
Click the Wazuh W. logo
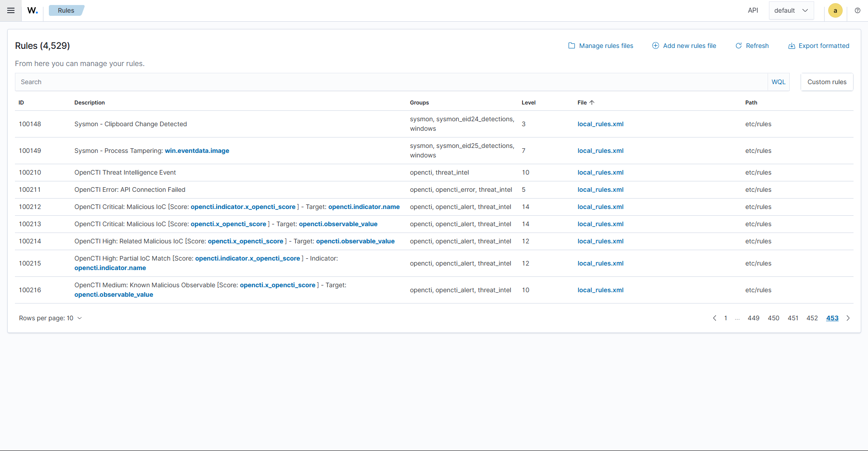pos(33,10)
